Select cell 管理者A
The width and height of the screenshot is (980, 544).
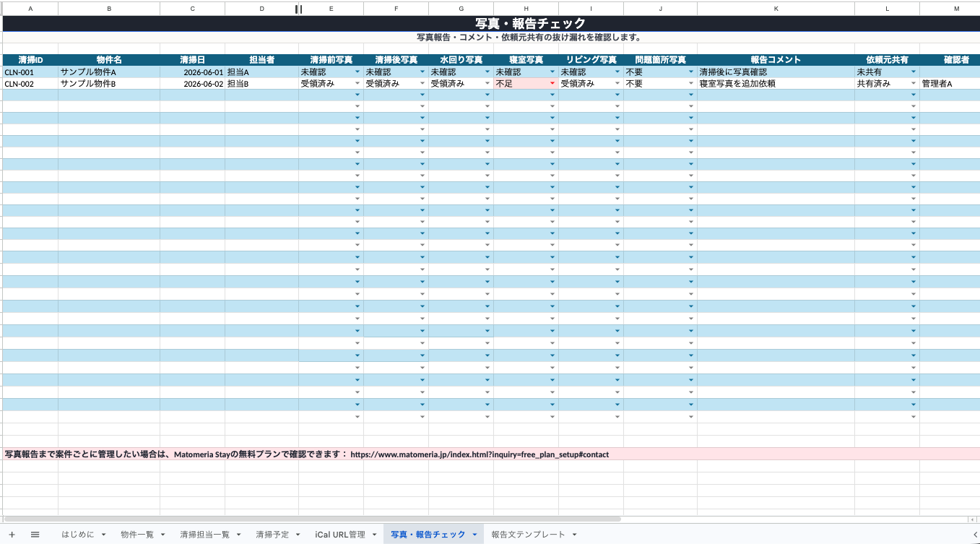pyautogui.click(x=950, y=84)
